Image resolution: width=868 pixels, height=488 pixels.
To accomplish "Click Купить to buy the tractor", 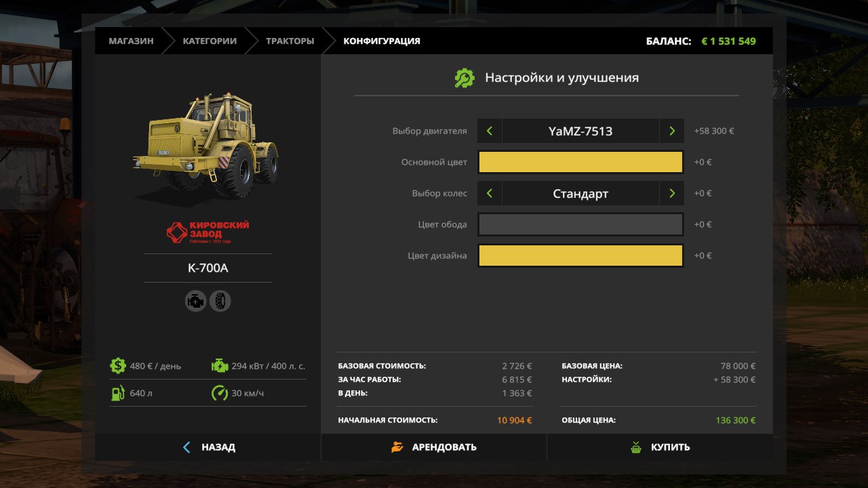I will click(x=660, y=447).
